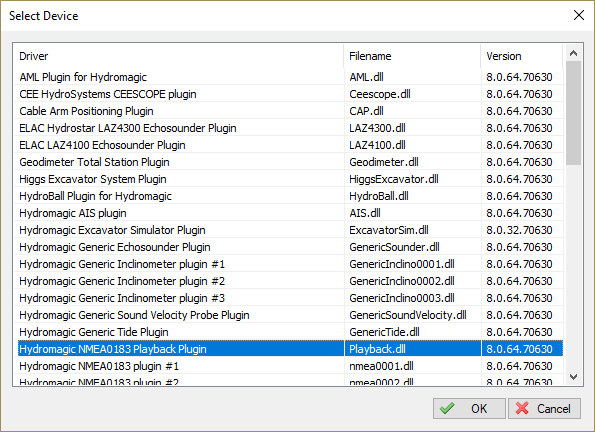
Task: Click the Cancel button
Action: (x=544, y=408)
